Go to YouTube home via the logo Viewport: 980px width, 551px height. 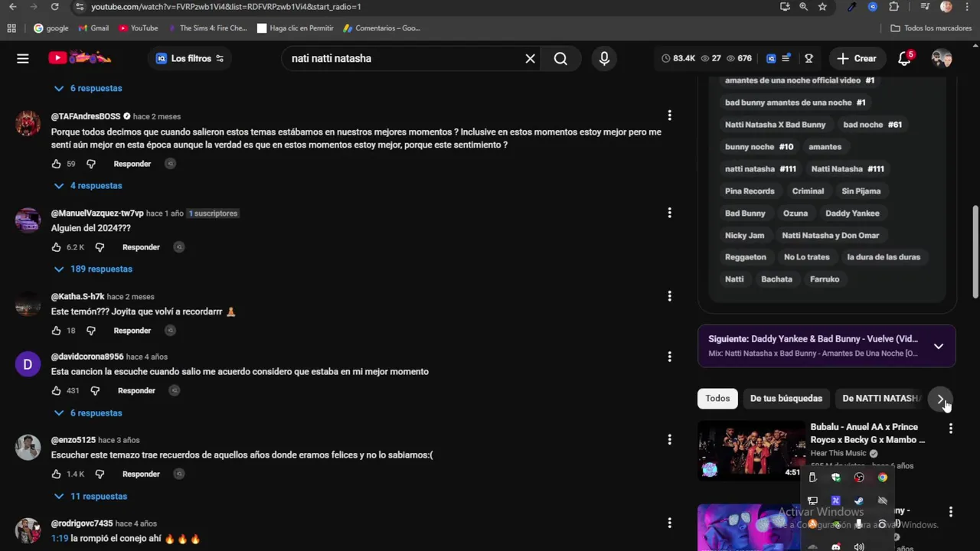[80, 58]
